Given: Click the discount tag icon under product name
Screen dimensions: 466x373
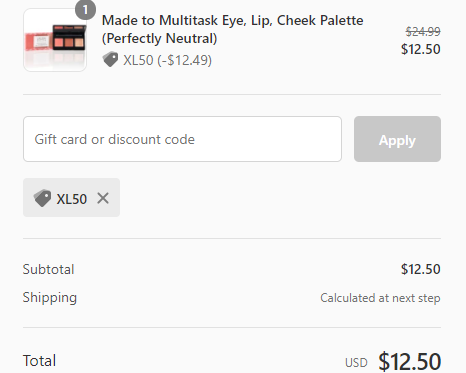Looking at the screenshot, I should 110,60.
